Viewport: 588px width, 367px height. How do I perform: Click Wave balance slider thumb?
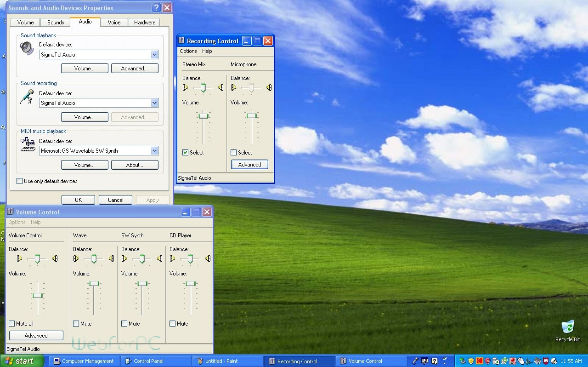click(x=94, y=259)
